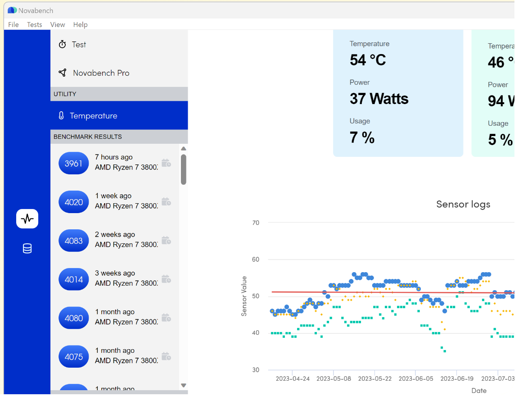
Task: Open the 4075 score benchmark result
Action: point(74,357)
